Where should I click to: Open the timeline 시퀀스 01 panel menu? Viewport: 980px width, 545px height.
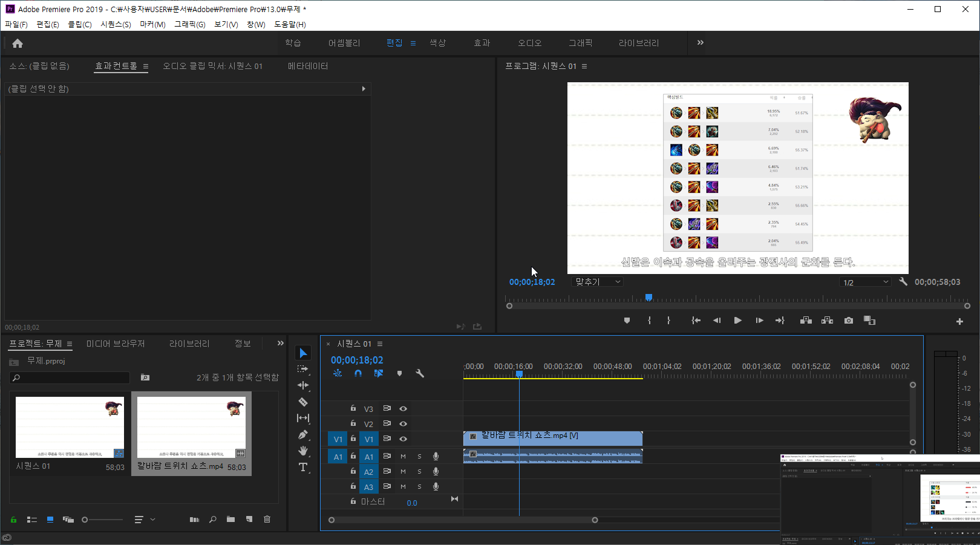click(x=380, y=344)
